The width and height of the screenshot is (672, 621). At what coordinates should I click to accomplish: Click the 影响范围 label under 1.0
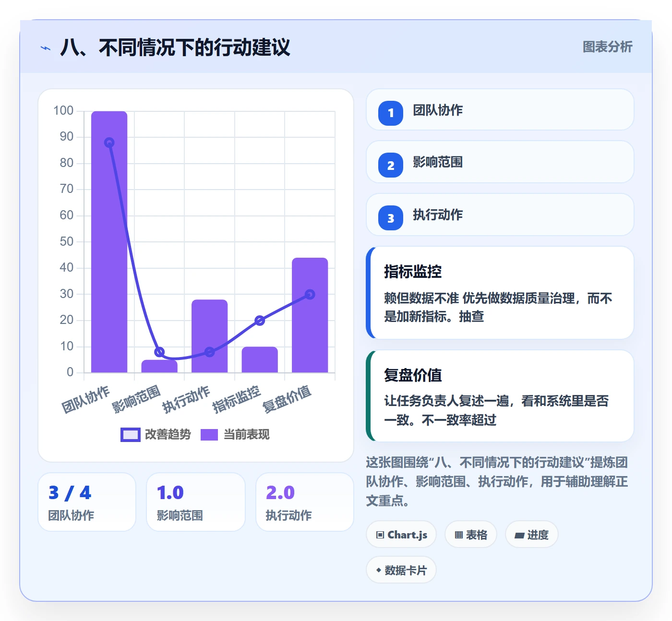coord(180,515)
